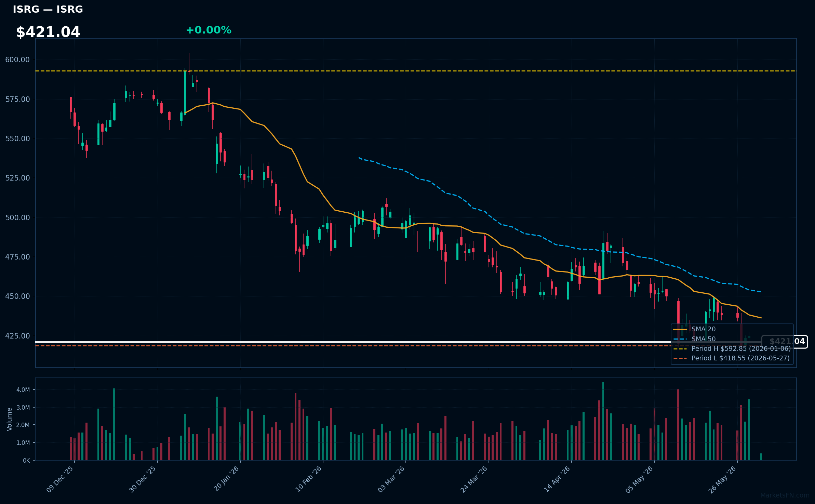Click the 450.00 price axis label
Screen dimensions: 815x504
point(17,296)
